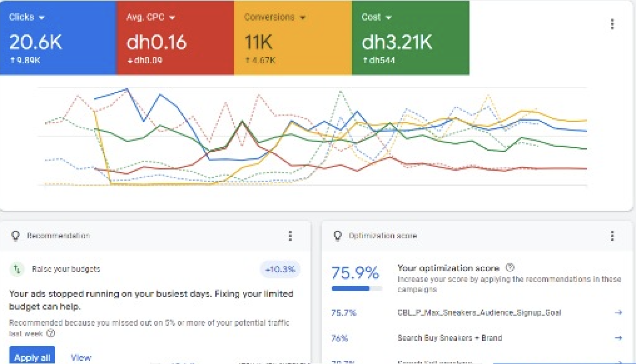Click the Raise your budgets arrows icon
The width and height of the screenshot is (636, 364).
tap(17, 269)
